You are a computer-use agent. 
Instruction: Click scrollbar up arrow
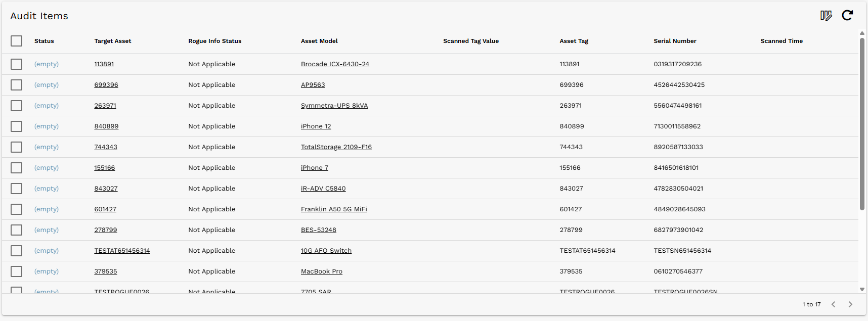pyautogui.click(x=862, y=33)
